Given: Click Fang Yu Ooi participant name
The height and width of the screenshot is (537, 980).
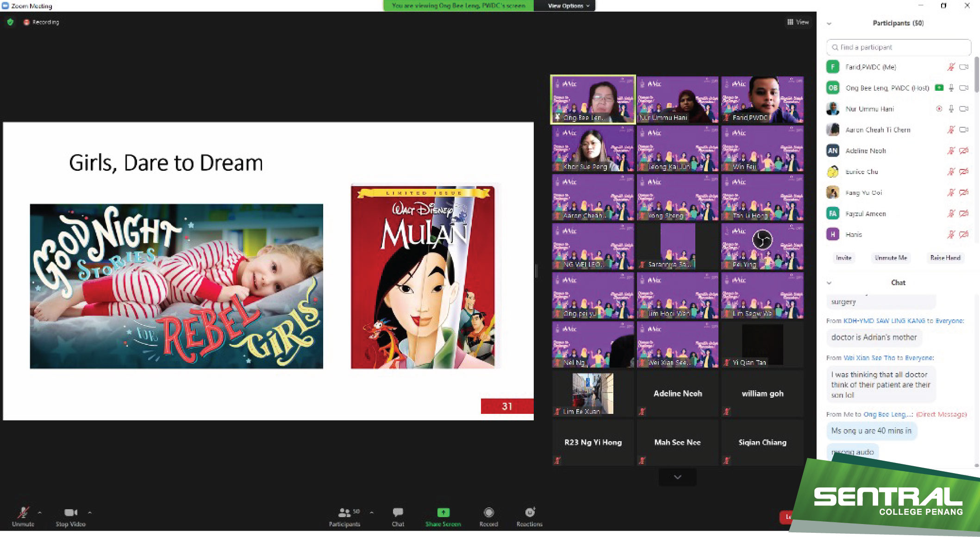Looking at the screenshot, I should [863, 193].
